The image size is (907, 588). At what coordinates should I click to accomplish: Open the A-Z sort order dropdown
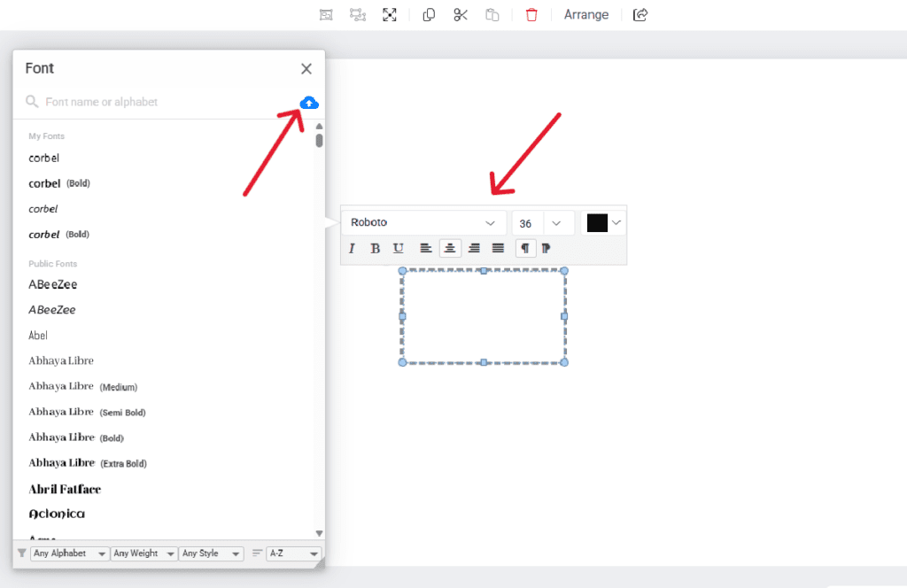(x=292, y=553)
